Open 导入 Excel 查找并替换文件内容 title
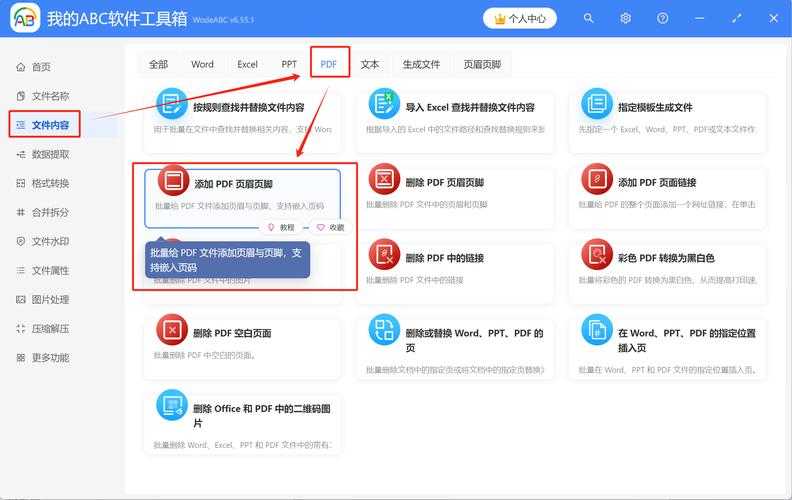 [470, 107]
